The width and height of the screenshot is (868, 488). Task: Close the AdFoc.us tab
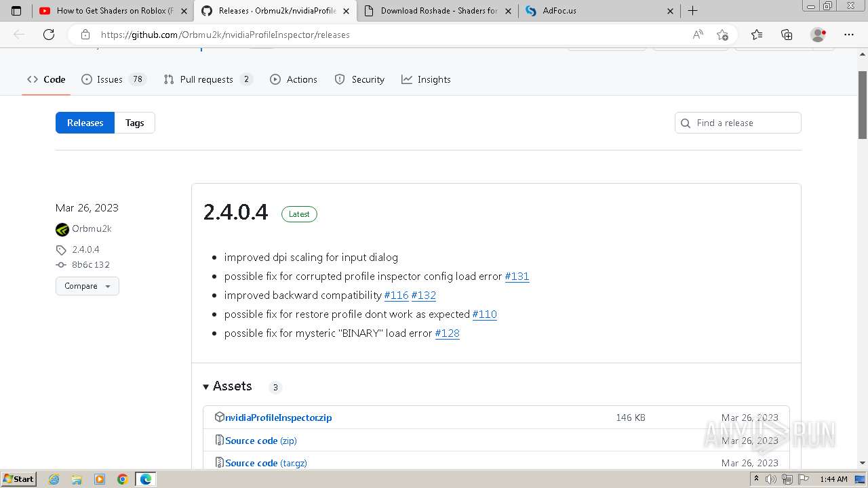click(670, 11)
